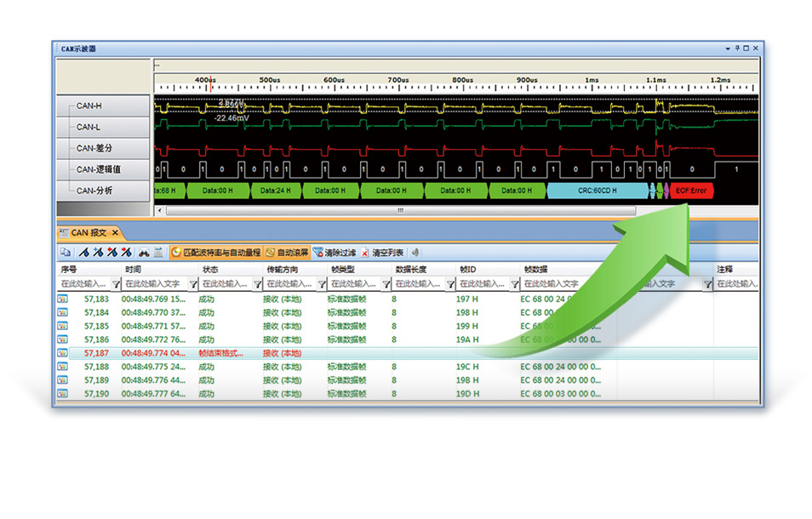Toggle 匹配波特率与自动量程 button
Screen dimensions: 812x519
[x=216, y=253]
